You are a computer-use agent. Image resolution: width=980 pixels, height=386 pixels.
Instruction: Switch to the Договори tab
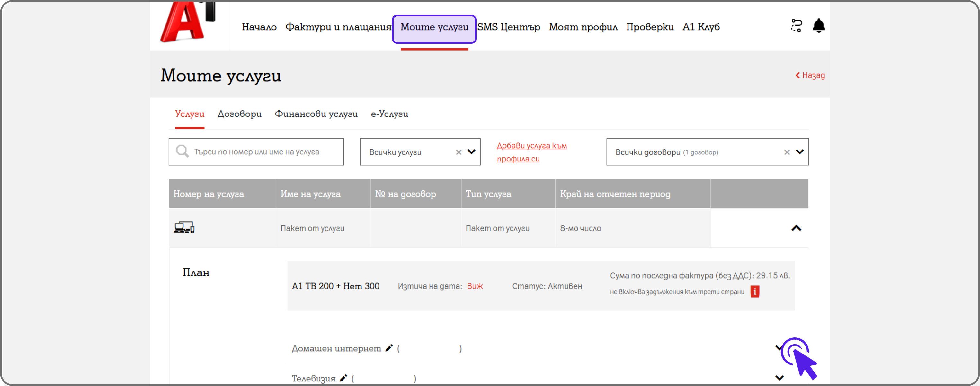click(239, 114)
